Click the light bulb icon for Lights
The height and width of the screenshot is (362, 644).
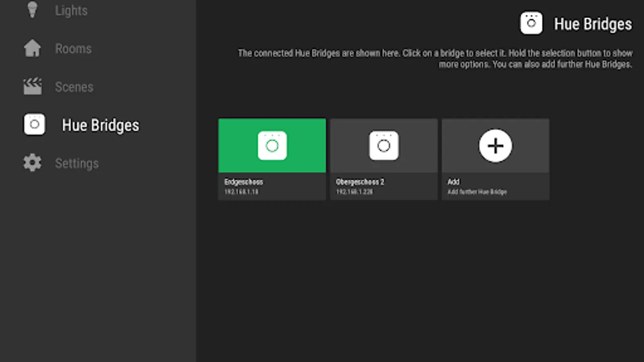pos(32,10)
